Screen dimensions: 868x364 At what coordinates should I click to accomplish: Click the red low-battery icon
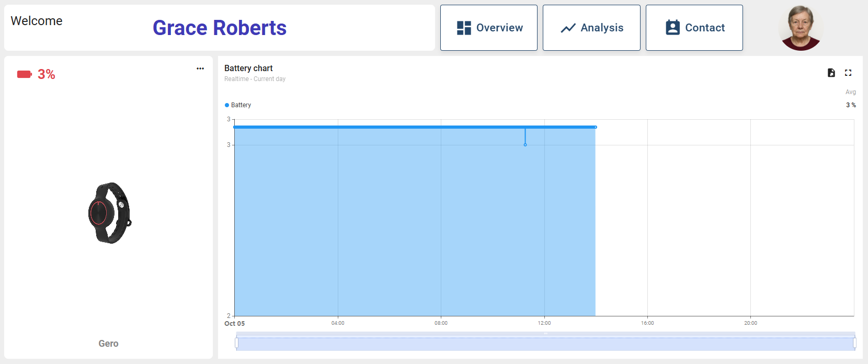(24, 74)
